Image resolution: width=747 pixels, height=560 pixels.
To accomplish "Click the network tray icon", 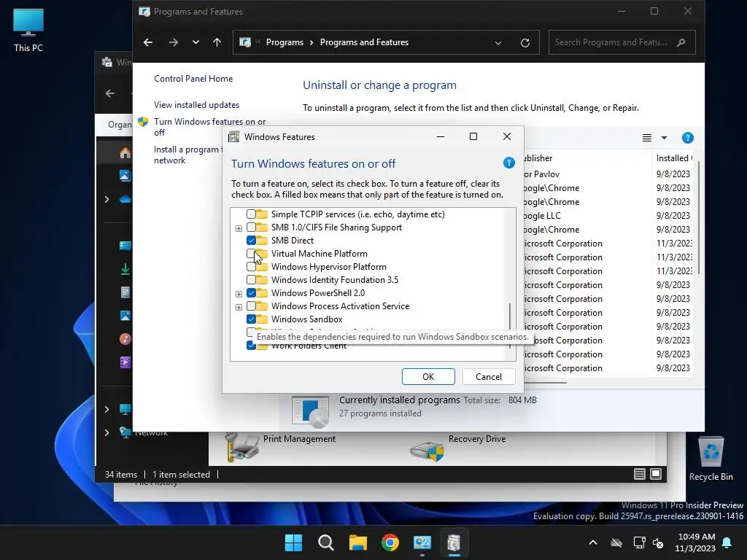I will (639, 542).
